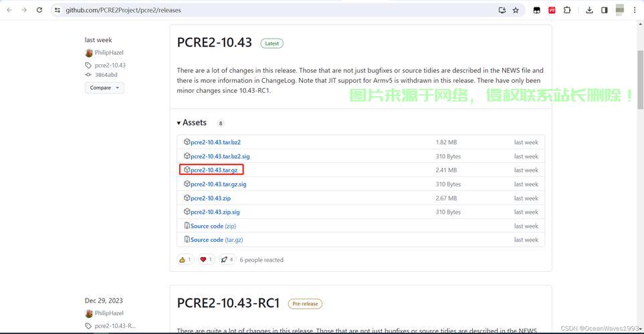Viewport: 644px width, 334px height.
Task: Open the red yd extension icon
Action: coord(552,10)
